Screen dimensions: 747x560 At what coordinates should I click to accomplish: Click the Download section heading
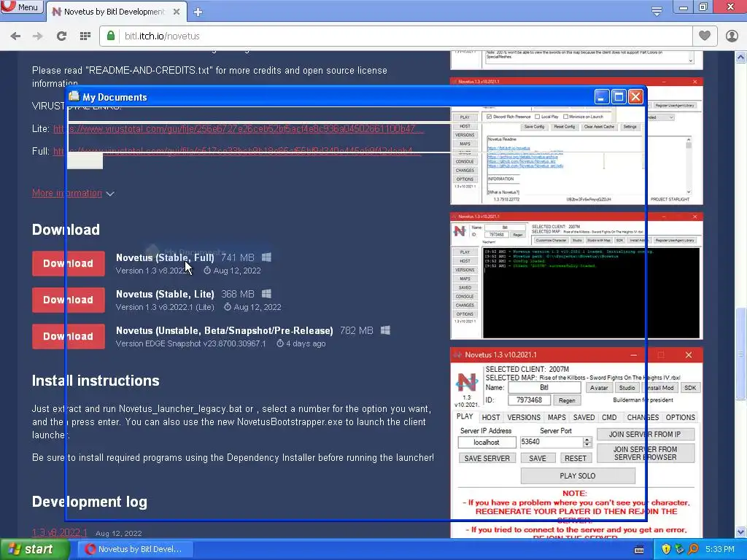pyautogui.click(x=66, y=230)
